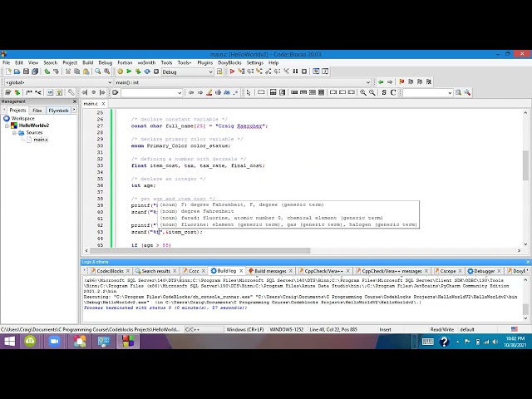Click the C comment toggle icon
This screenshot has height=399, width=532.
pyautogui.click(x=393, y=92)
